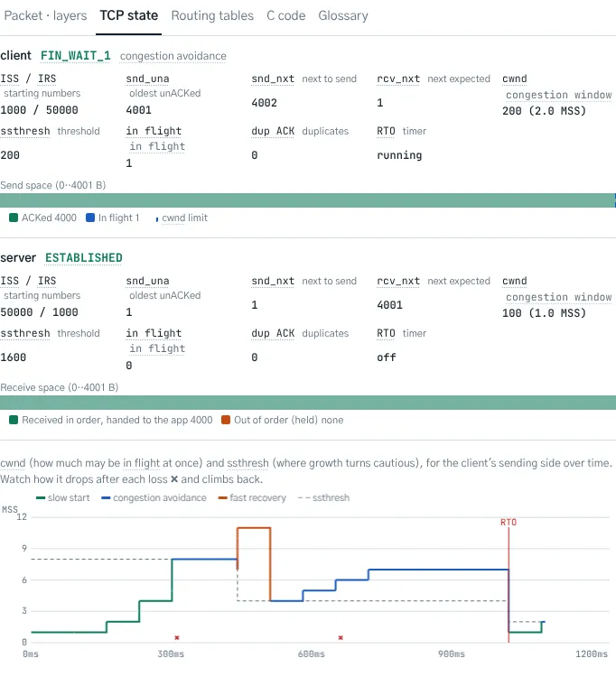Click the client ssthresh term
The height and width of the screenshot is (677, 616).
[25, 131]
